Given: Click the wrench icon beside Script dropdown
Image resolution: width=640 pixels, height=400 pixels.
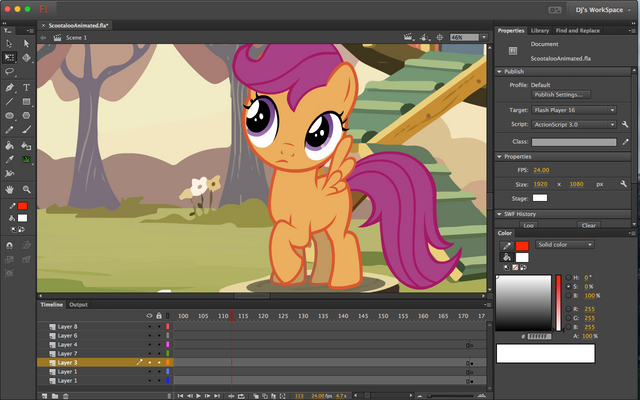Looking at the screenshot, I should click(x=625, y=124).
